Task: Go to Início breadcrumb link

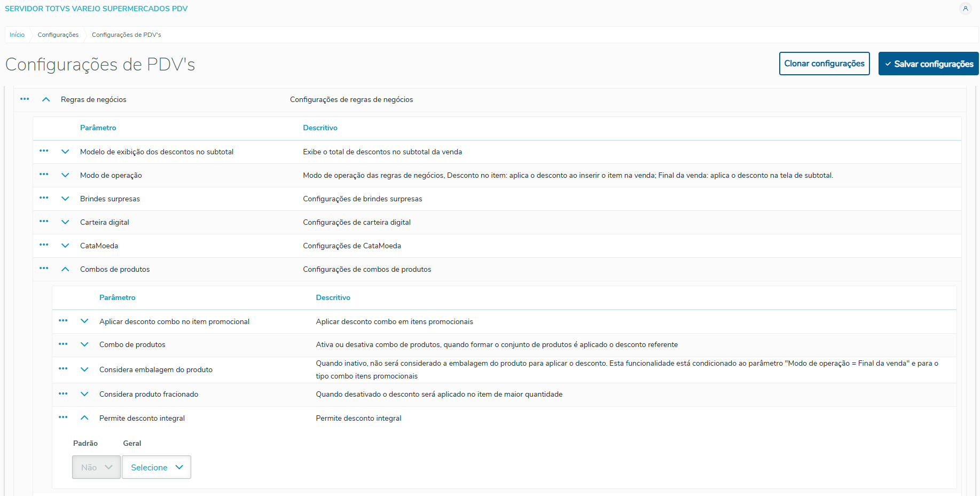Action: point(17,35)
